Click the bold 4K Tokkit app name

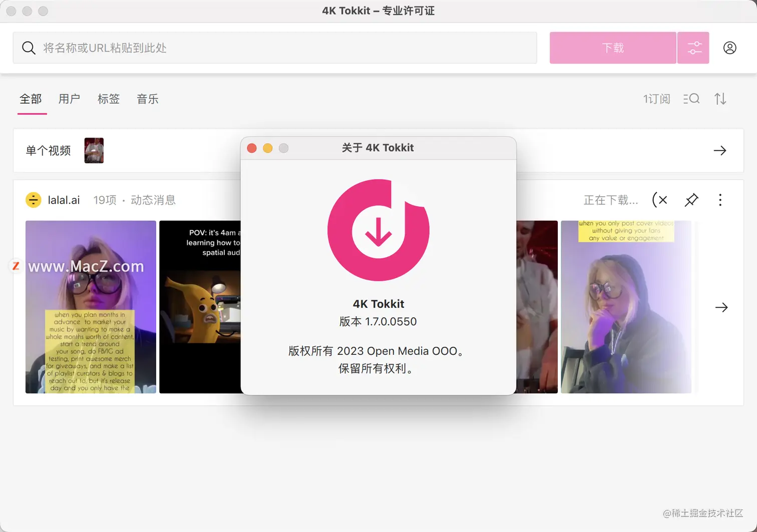(378, 304)
